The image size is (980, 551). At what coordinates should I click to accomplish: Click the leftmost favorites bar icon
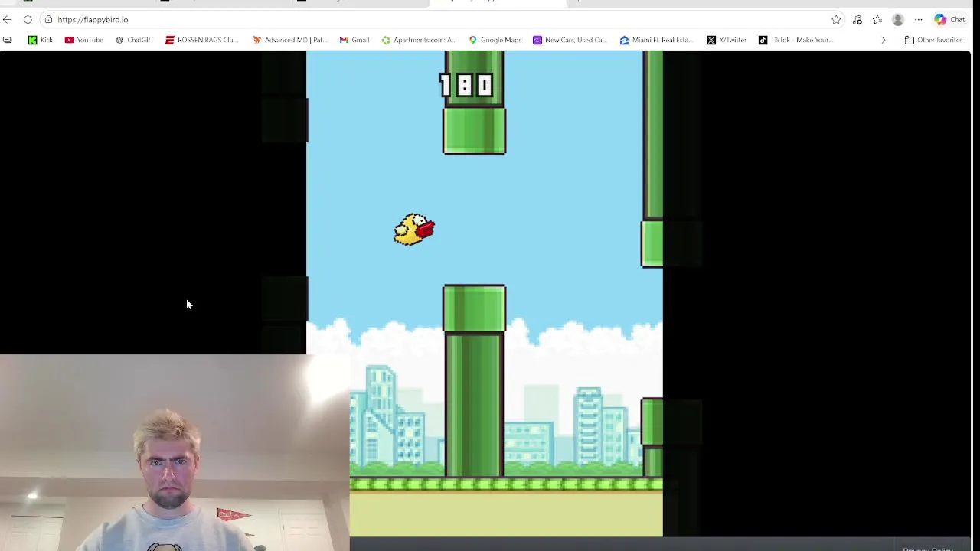click(x=8, y=40)
